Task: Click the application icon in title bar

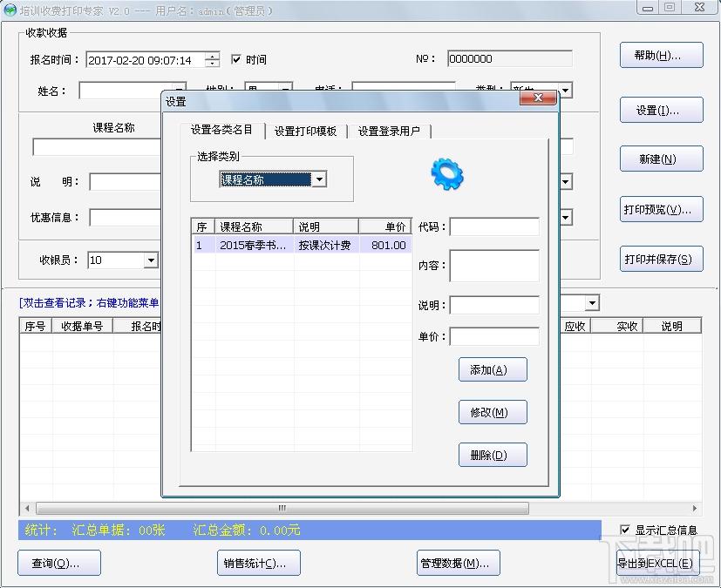Action: coord(10,10)
